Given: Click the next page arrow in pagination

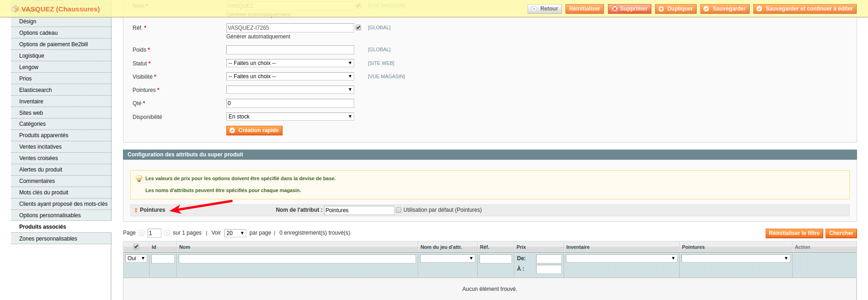Looking at the screenshot, I should click(x=167, y=233).
